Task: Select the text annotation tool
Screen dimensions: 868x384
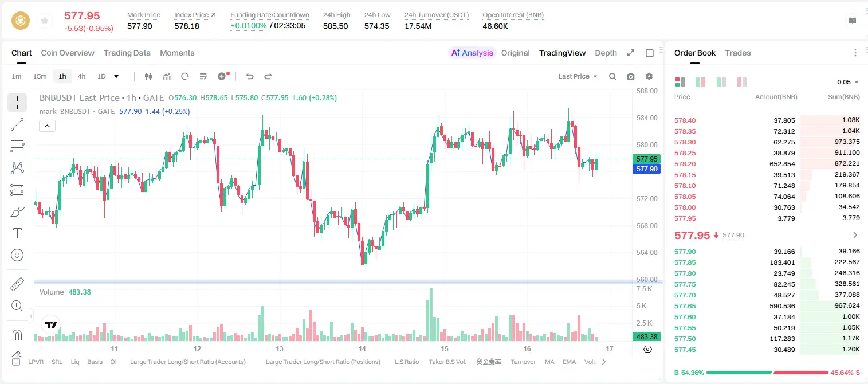Action: 17,233
